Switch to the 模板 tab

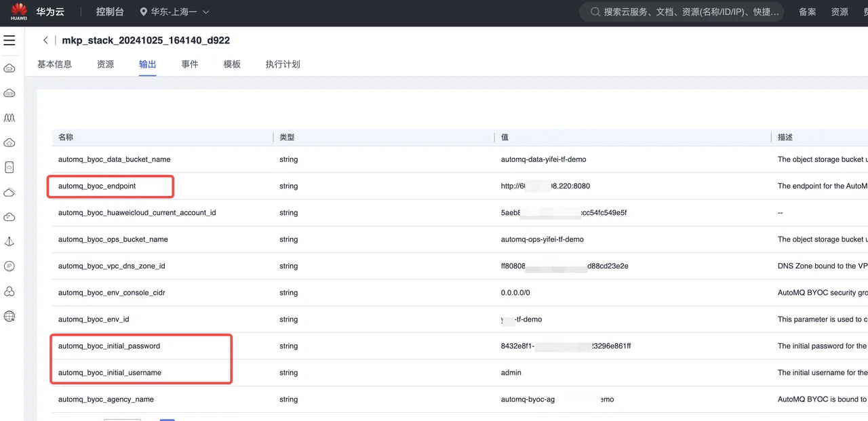232,64
